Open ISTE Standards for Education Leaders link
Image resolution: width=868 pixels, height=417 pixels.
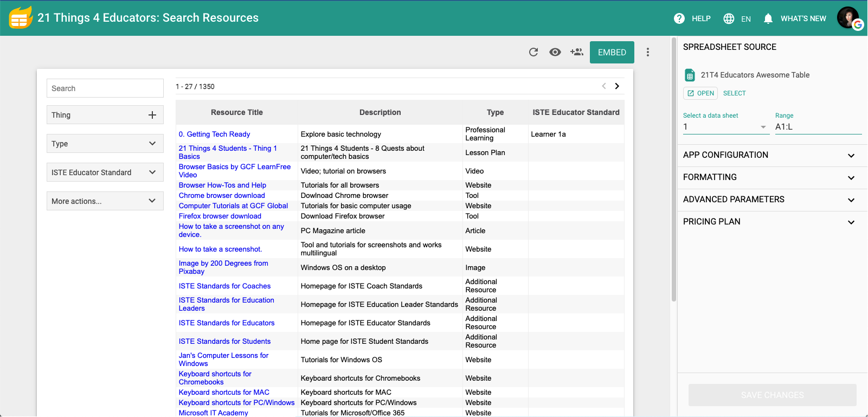pyautogui.click(x=227, y=304)
